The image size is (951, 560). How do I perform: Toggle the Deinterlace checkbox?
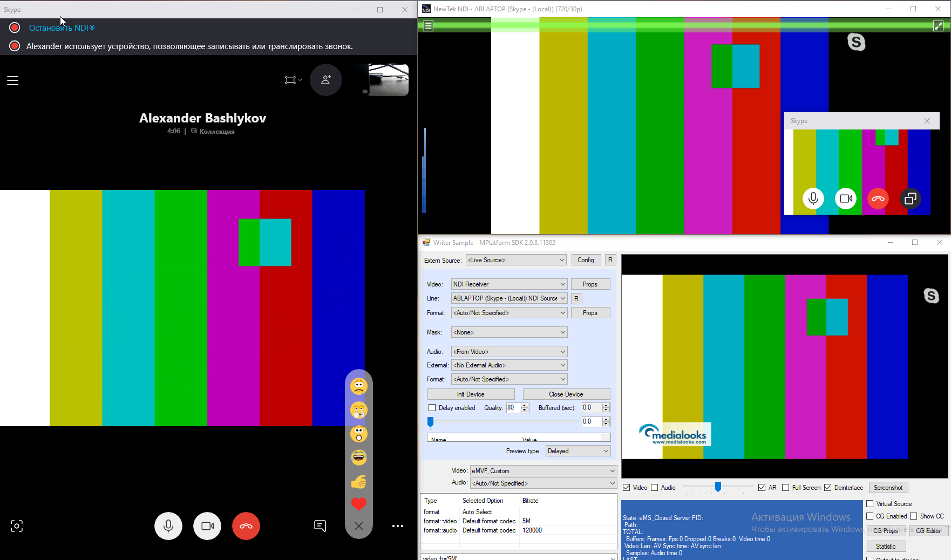coord(827,488)
